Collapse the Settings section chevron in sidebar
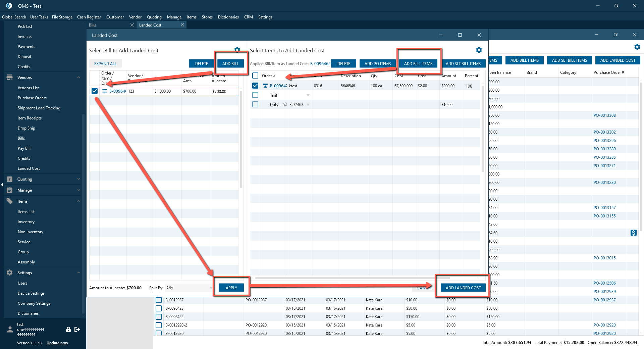This screenshot has width=644, height=349. pyautogui.click(x=78, y=272)
